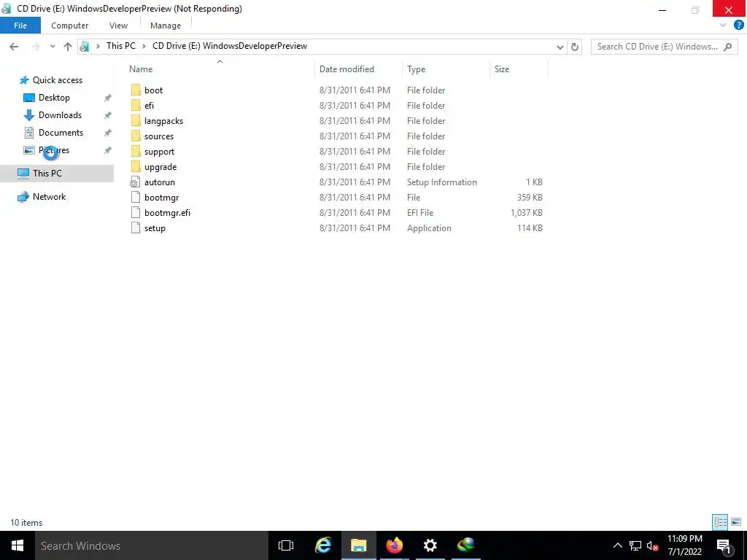Image resolution: width=747 pixels, height=560 pixels.
Task: Click the support folder icon
Action: coord(136,151)
